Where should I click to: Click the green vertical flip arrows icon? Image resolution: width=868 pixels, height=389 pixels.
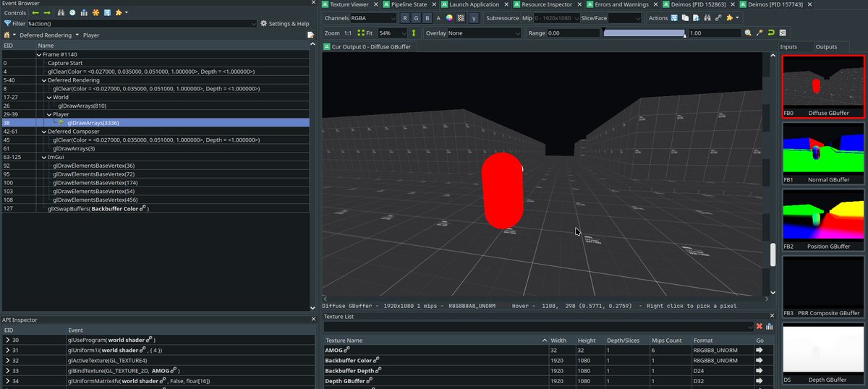414,33
